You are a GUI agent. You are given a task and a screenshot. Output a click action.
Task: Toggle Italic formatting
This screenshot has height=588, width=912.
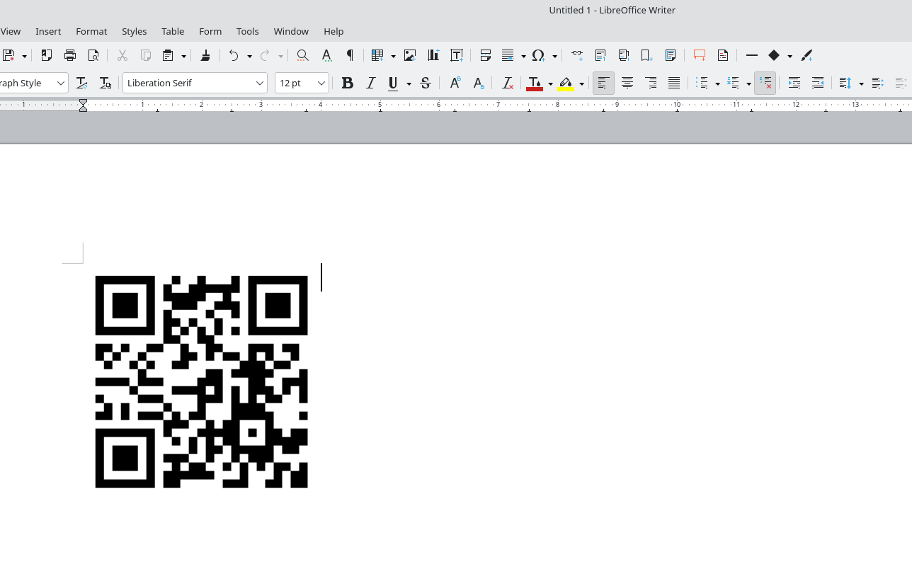pyautogui.click(x=370, y=83)
